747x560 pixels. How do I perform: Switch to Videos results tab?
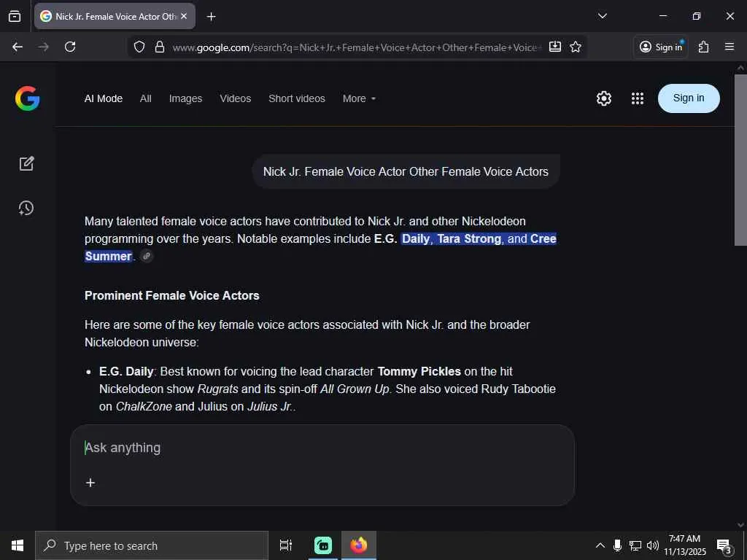pyautogui.click(x=236, y=98)
